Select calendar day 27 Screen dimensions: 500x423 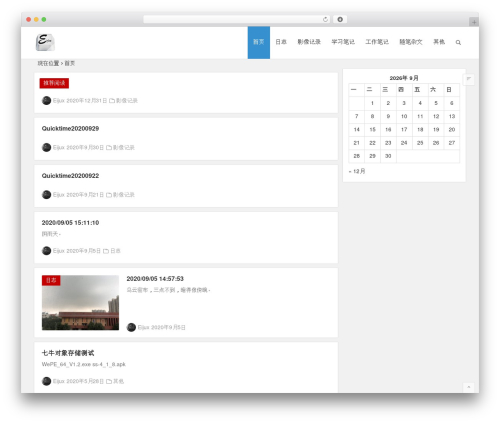point(452,143)
